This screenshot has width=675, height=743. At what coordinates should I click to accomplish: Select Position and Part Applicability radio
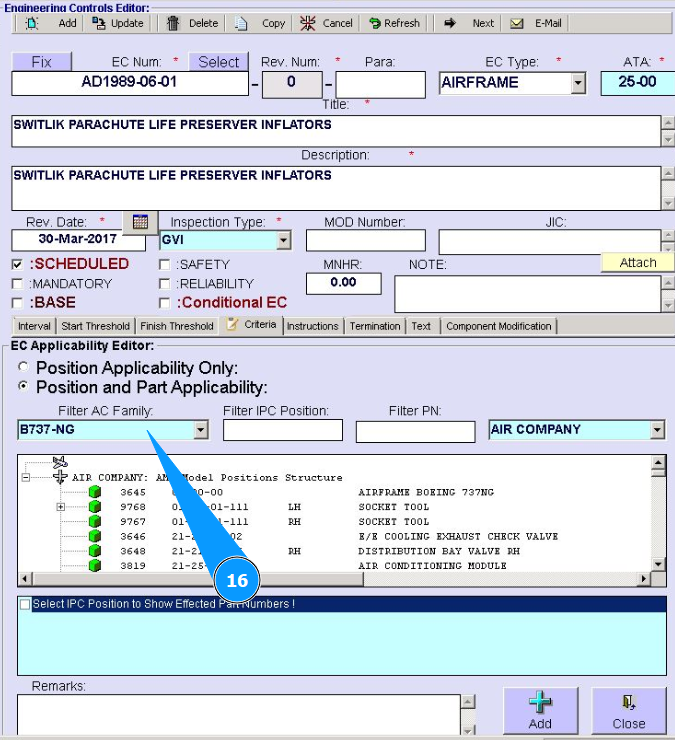pos(23,386)
